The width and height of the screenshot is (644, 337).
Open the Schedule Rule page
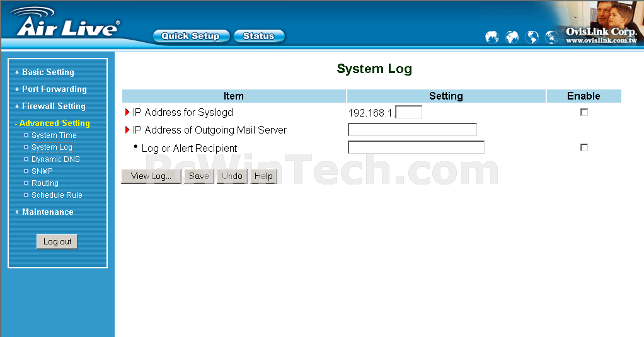pos(57,195)
